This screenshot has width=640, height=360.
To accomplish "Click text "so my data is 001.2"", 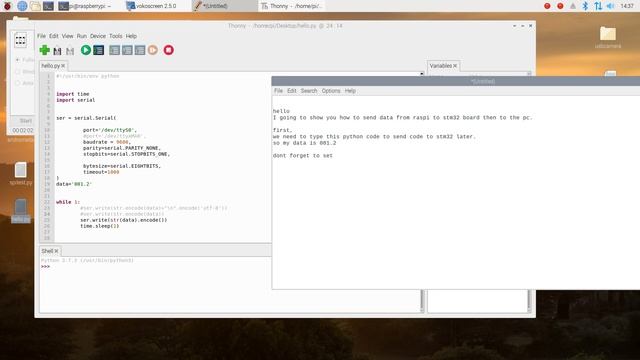I will pos(304,143).
